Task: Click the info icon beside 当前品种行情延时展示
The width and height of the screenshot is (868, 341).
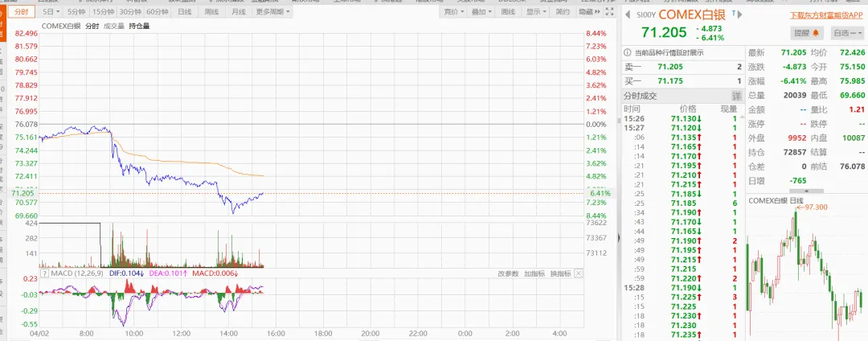Action: [x=628, y=53]
